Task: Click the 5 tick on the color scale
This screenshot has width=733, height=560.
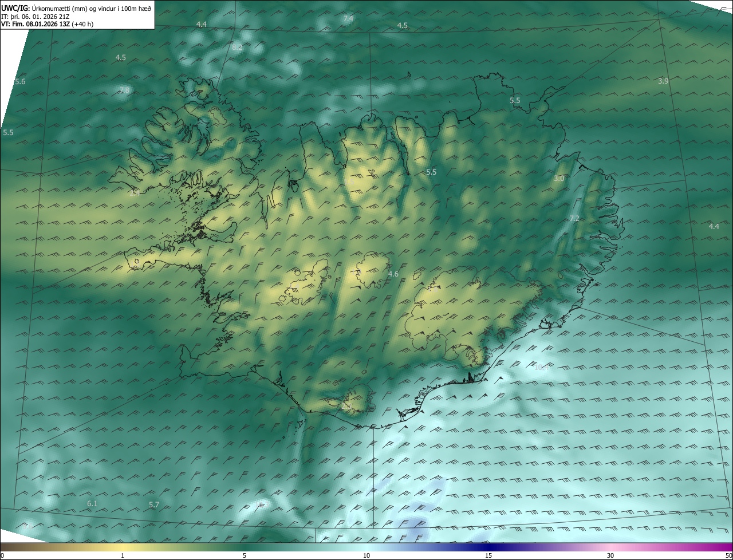Action: [x=245, y=555]
